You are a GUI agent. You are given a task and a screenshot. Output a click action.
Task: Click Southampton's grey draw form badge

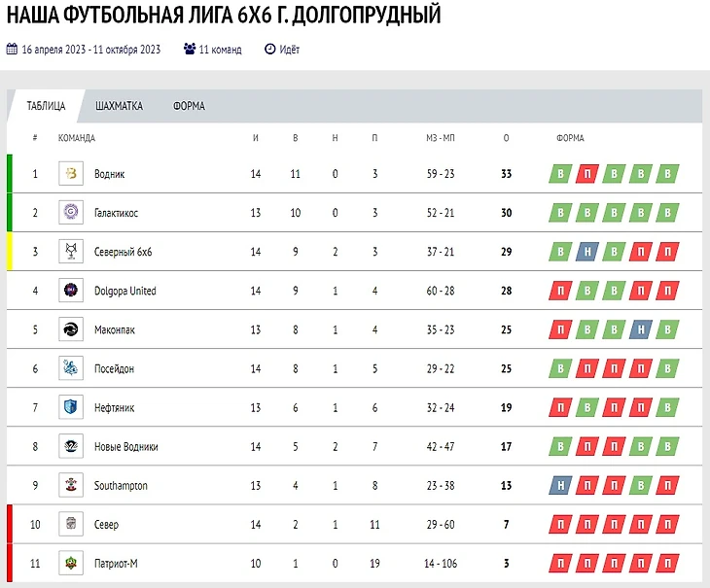[x=561, y=486]
